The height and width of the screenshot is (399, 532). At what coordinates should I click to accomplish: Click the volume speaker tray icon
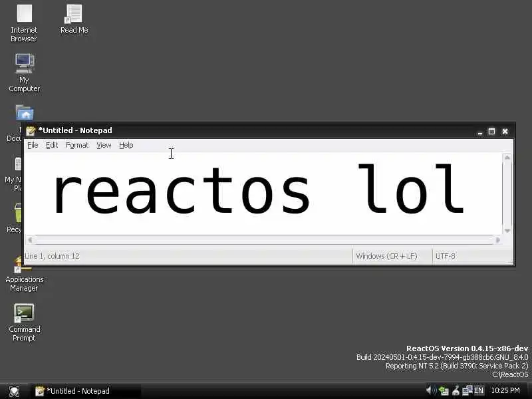(x=431, y=390)
